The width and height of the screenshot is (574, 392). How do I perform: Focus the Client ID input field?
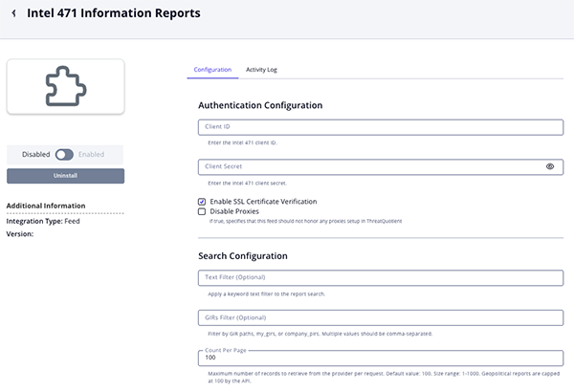tap(381, 127)
